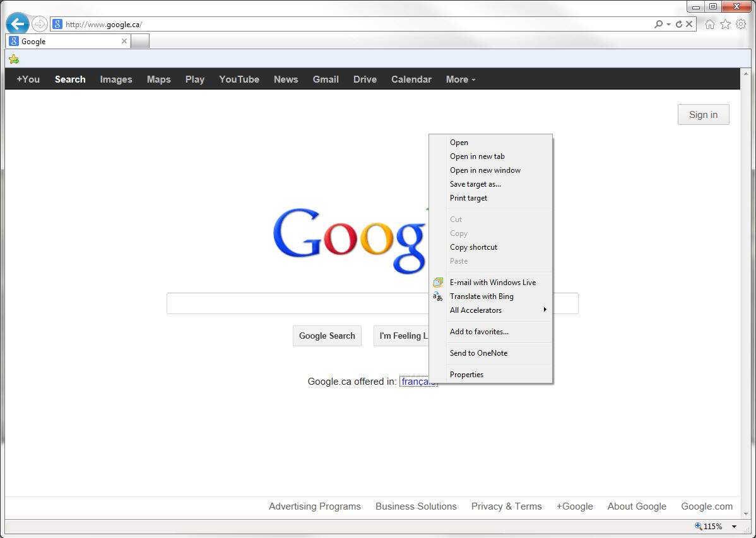This screenshot has height=538, width=756.
Task: Expand the address bar autocomplete dropdown arrow
Action: pyautogui.click(x=668, y=25)
